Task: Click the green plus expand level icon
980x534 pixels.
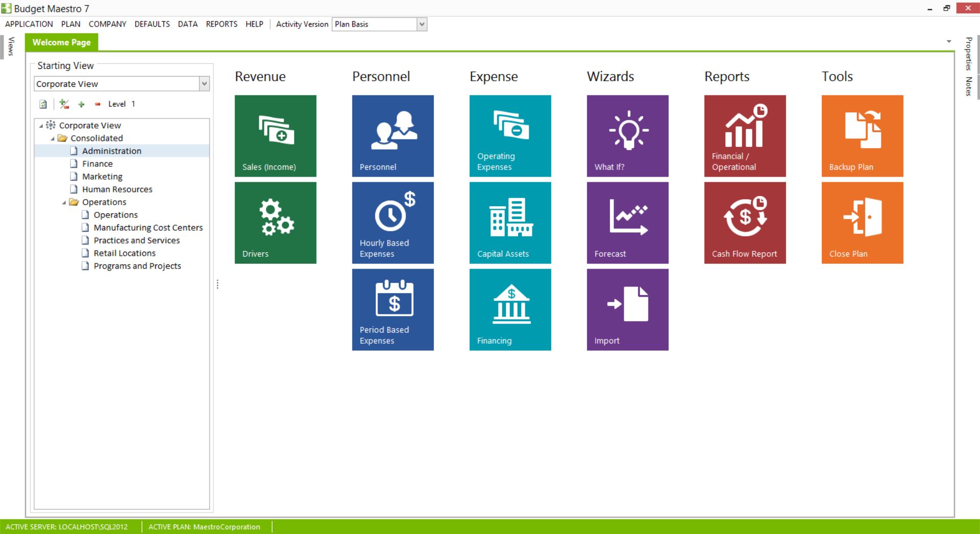Action: [81, 104]
